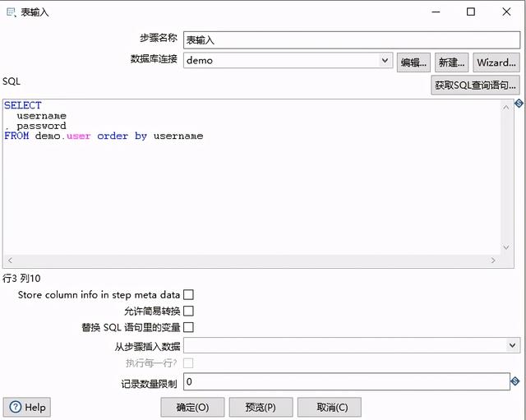Click the 预览(P) preview button

click(x=261, y=407)
